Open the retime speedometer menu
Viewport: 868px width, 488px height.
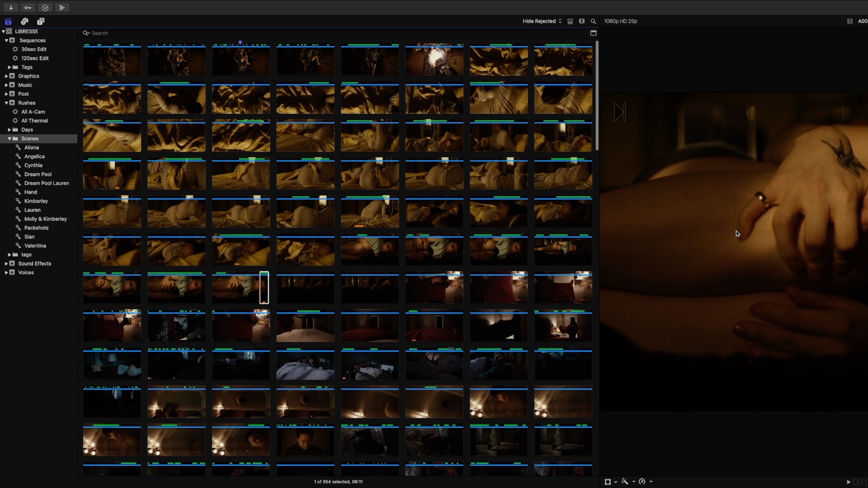coord(642,482)
